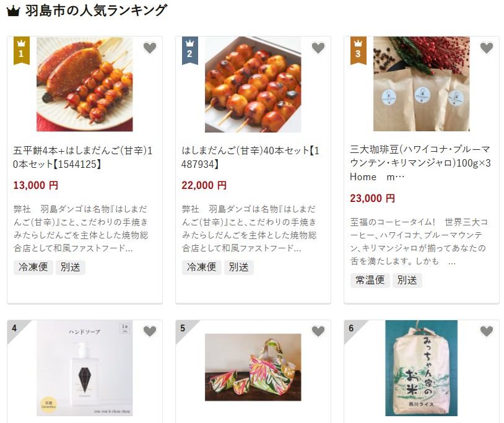Click the gold rank 1 crown badge
The image size is (504, 423).
click(21, 50)
